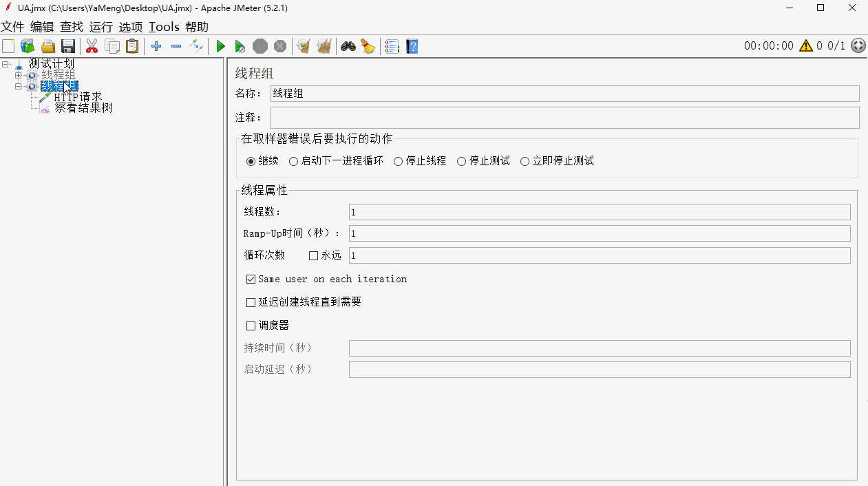Open the 选项 (Options) menu

(x=130, y=27)
